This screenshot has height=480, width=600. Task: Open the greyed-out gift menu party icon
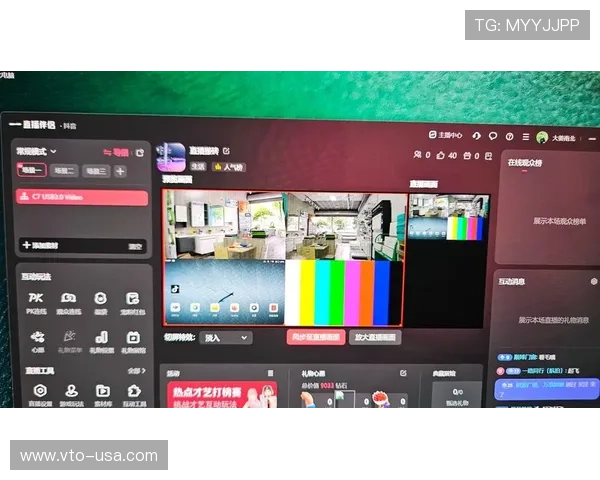click(x=69, y=342)
